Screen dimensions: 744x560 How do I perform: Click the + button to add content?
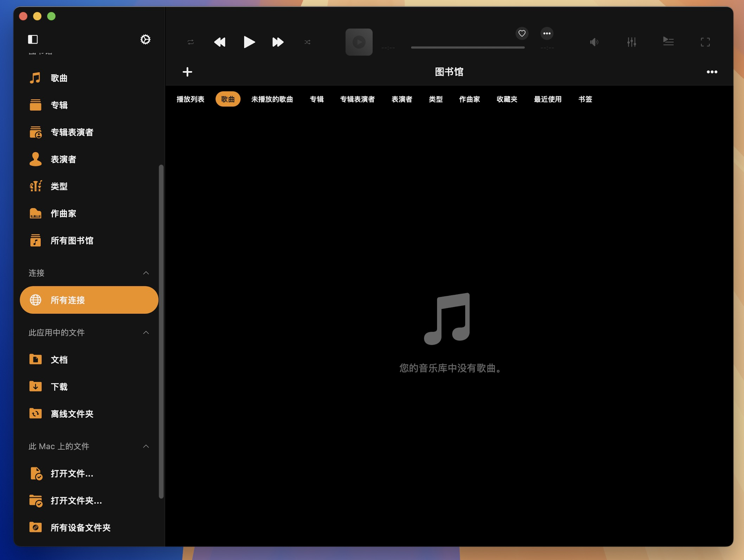pyautogui.click(x=187, y=72)
